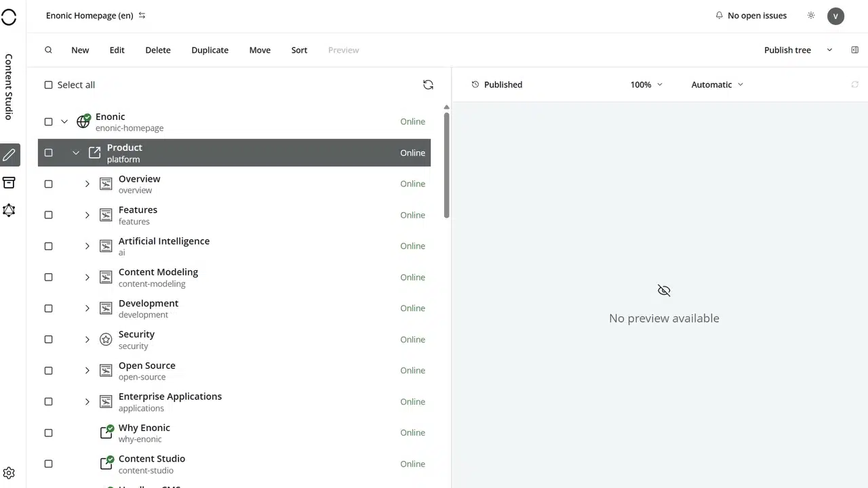Viewport: 868px width, 488px height.
Task: Click the Why Enonic shortcut icon
Action: coord(106,432)
